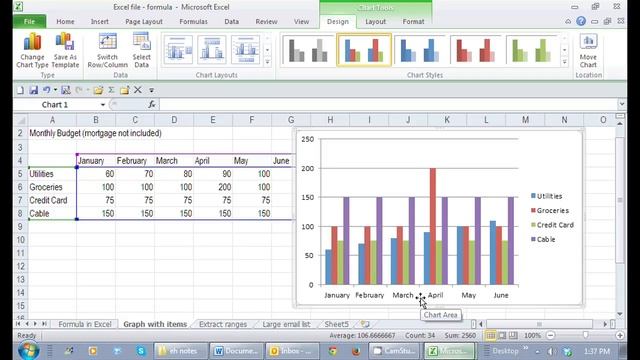This screenshot has width=640, height=360.
Task: Switch to Page Break Preview button
Action: click(513, 336)
